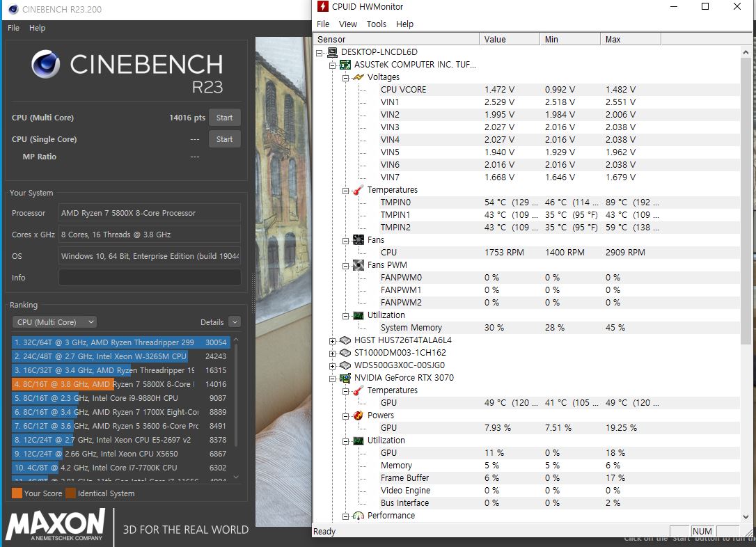
Task: Click the ST1000DM003-1CH162 drive icon
Action: 345,353
